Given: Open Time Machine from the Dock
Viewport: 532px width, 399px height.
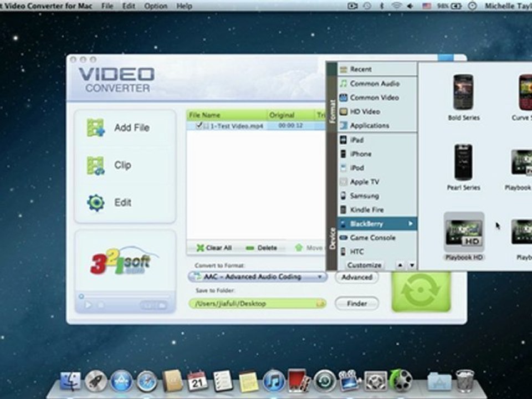Looking at the screenshot, I should point(325,381).
